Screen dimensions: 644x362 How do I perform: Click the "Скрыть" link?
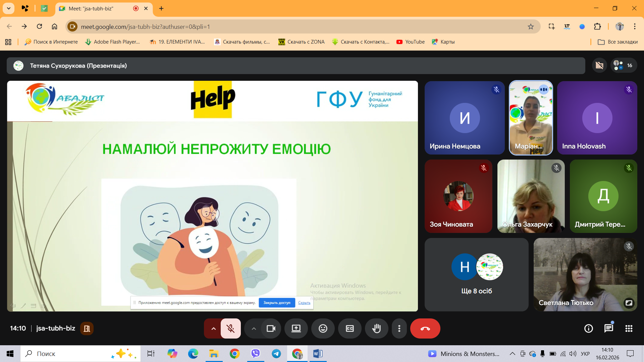tap(304, 303)
